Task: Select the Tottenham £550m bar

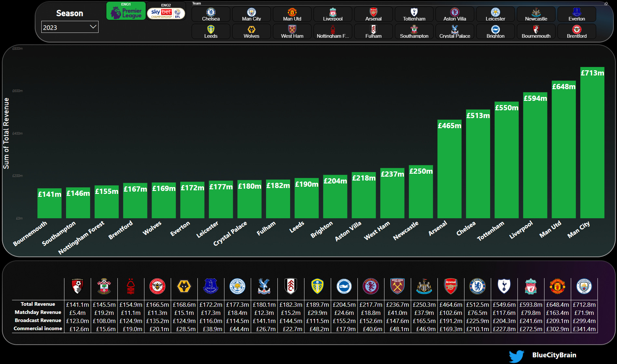Action: [x=506, y=160]
